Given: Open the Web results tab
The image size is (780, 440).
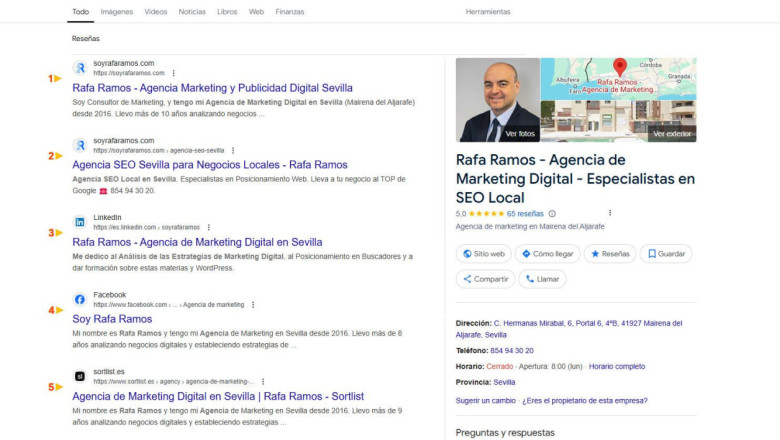Looking at the screenshot, I should tap(256, 11).
